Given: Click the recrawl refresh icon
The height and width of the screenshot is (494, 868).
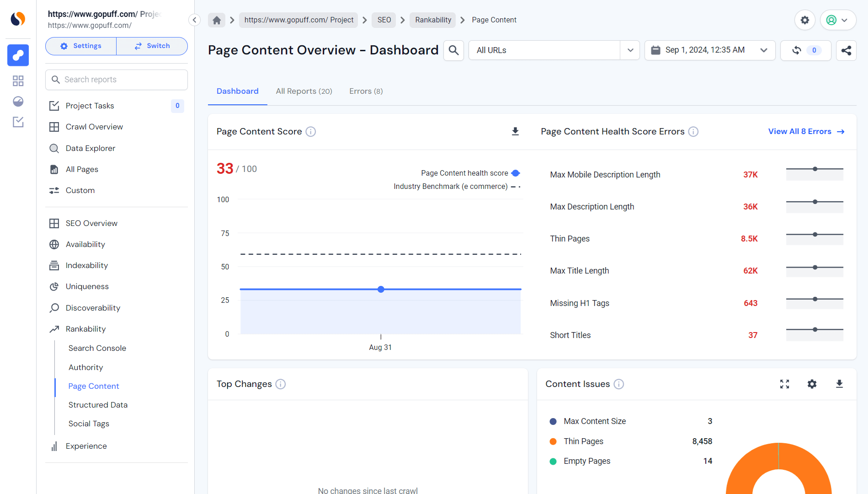Looking at the screenshot, I should (796, 51).
